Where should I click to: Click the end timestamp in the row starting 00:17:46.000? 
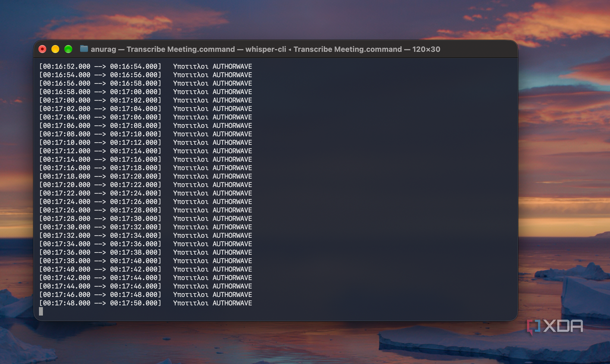pos(134,295)
